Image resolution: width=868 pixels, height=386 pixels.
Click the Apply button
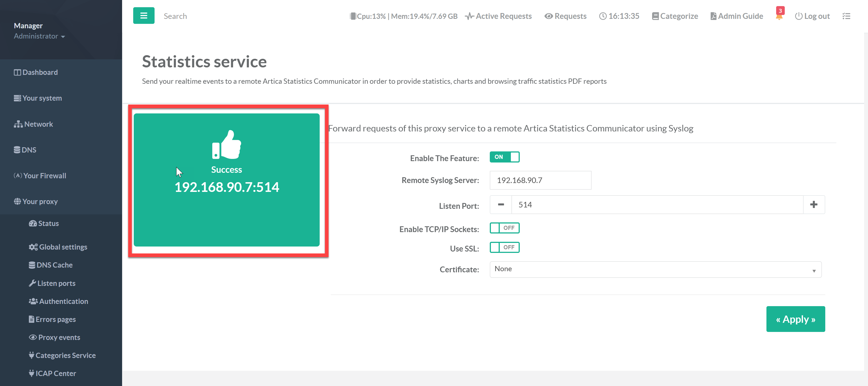tap(795, 319)
